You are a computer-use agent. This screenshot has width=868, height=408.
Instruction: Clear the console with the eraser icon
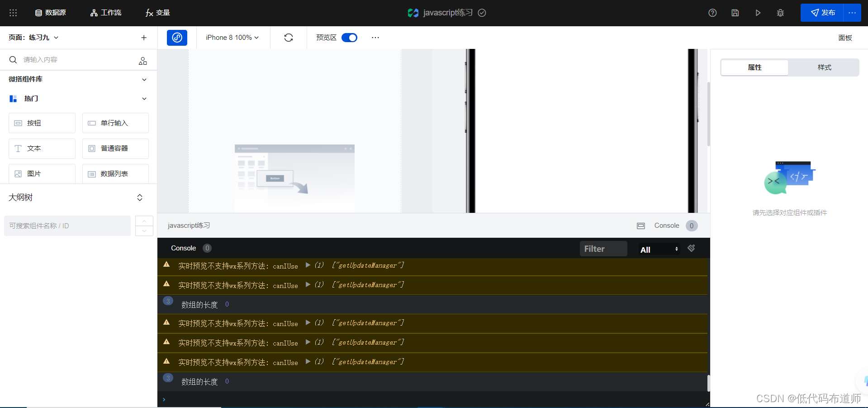[x=691, y=248]
